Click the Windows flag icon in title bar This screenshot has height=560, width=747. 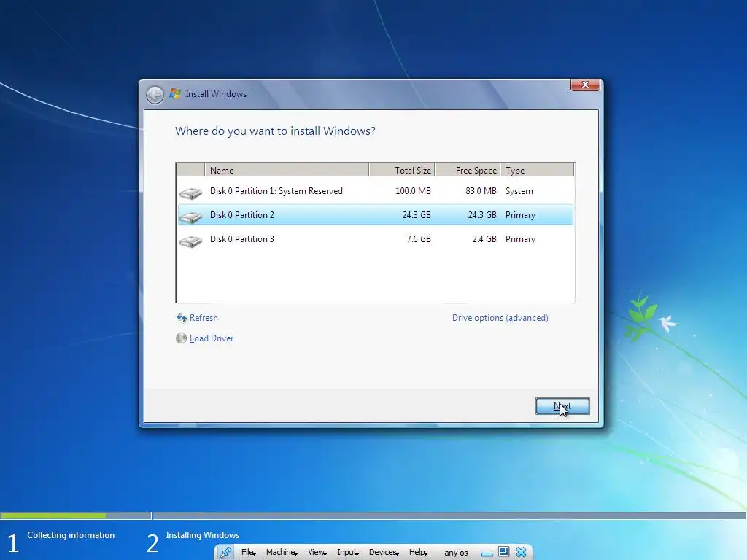pos(175,93)
